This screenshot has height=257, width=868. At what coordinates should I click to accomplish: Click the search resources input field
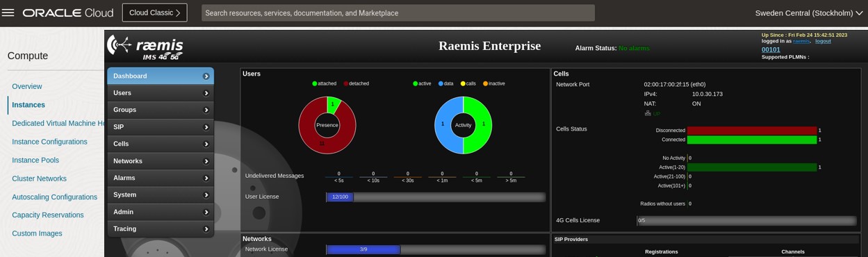coord(398,13)
